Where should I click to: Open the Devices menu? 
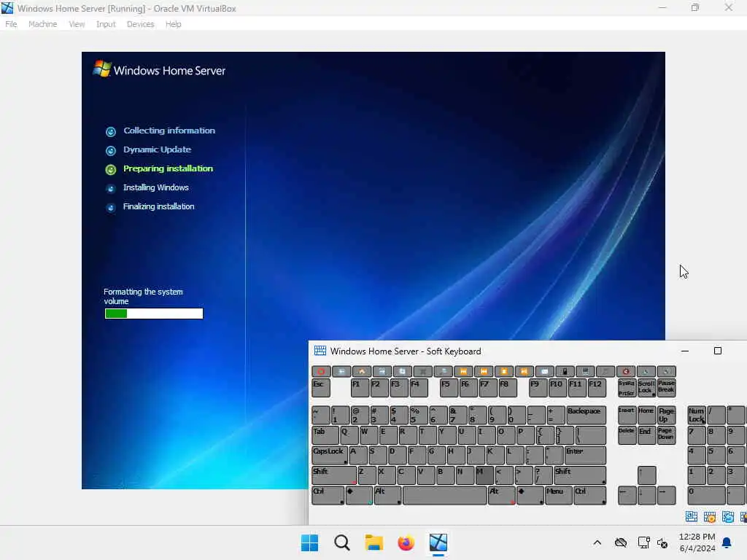click(140, 24)
